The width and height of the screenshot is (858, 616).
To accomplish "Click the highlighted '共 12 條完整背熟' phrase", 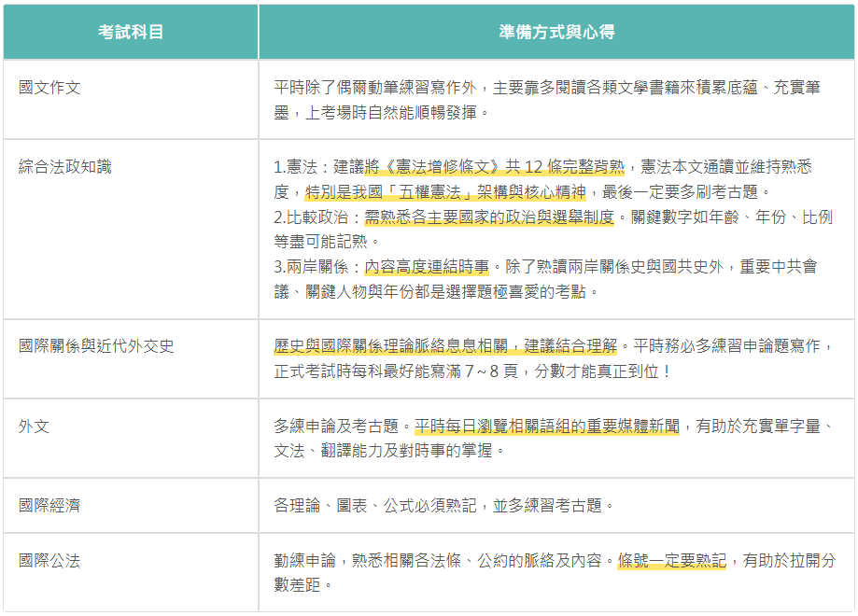I will pos(565,167).
